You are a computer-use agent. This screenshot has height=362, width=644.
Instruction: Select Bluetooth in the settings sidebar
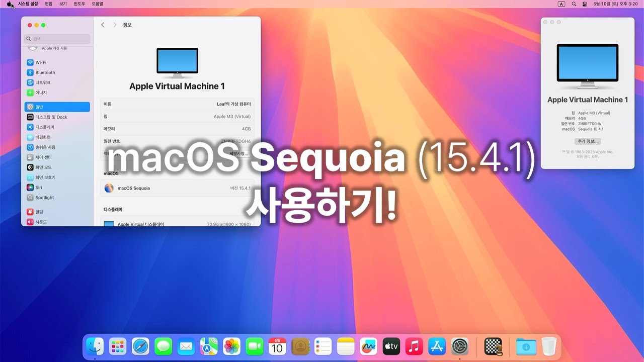point(57,72)
